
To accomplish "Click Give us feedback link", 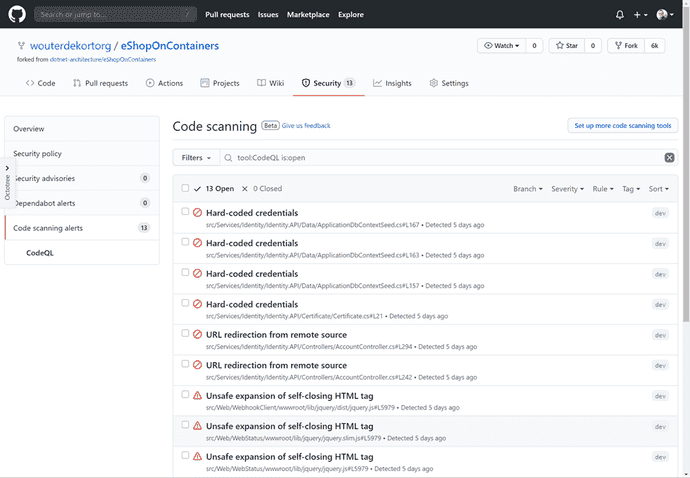I will coord(306,126).
